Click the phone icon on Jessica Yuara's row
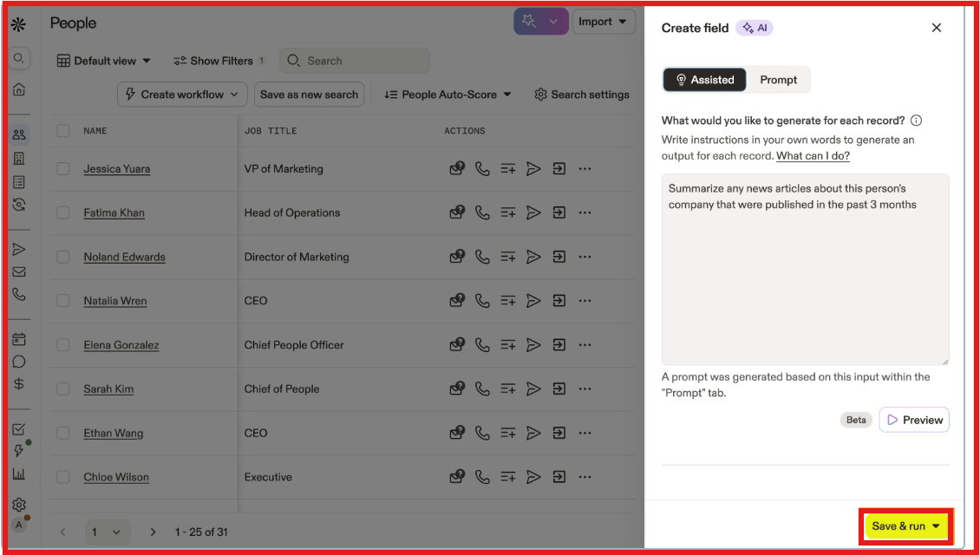Screen dimensions: 980x555 tap(482, 168)
